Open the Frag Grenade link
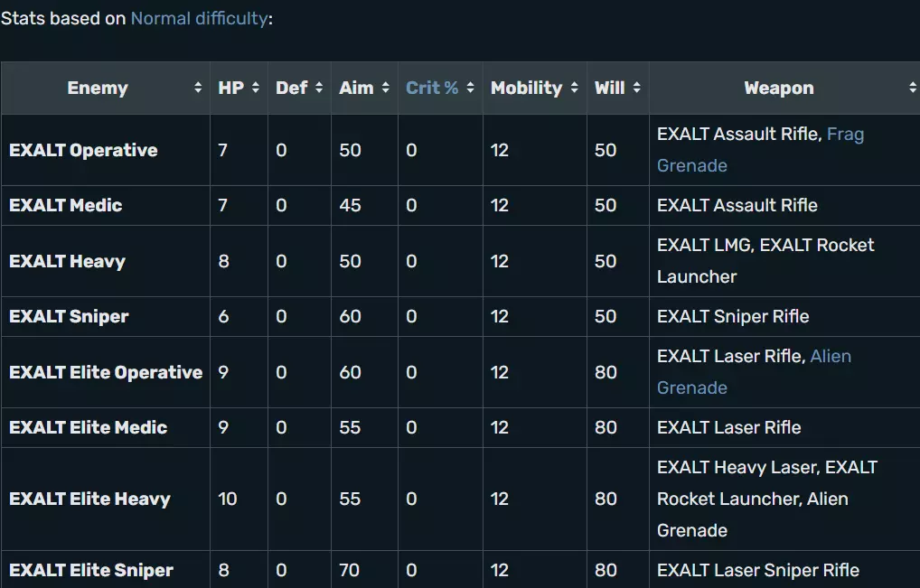The image size is (920, 588). point(845,135)
